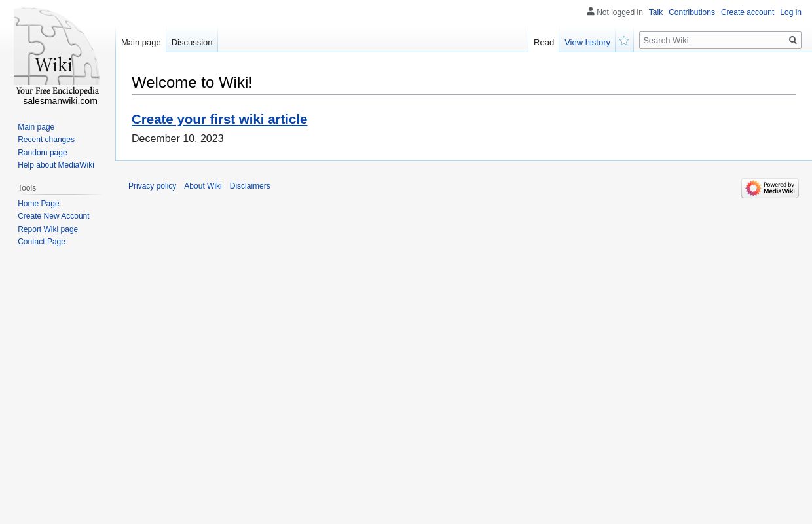Open Create your first wiki article

(219, 119)
